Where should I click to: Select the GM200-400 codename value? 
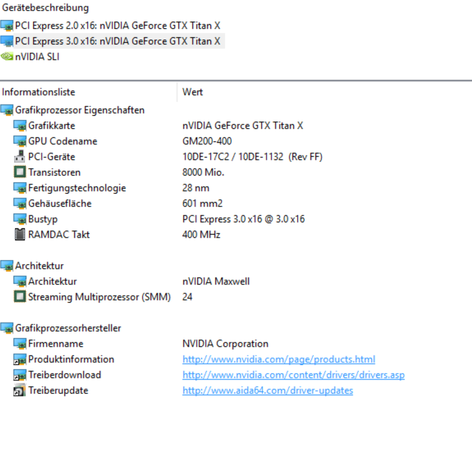[207, 141]
